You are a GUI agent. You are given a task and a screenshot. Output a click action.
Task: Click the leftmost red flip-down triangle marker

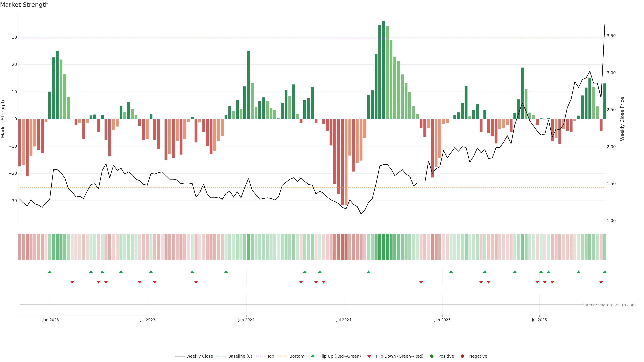(72, 282)
